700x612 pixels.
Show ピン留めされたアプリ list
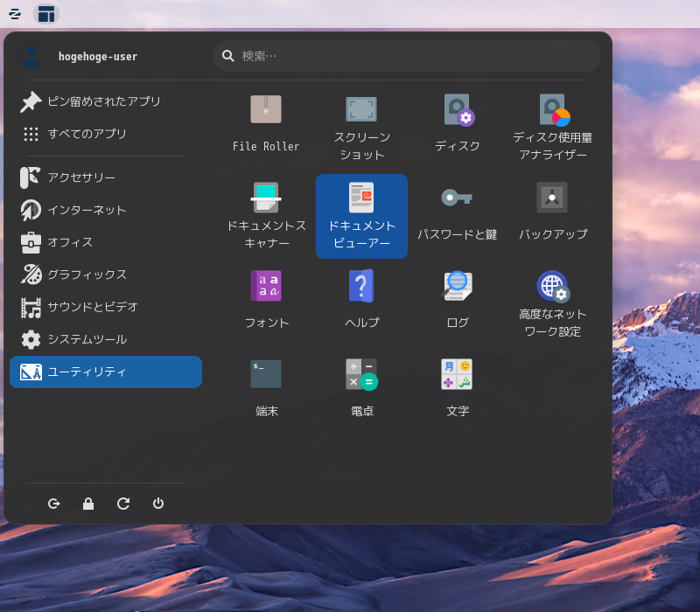click(106, 101)
